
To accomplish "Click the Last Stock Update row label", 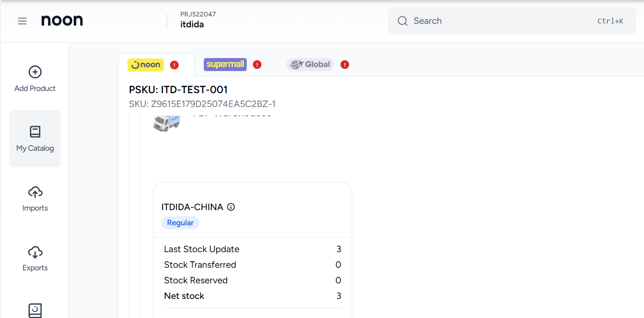I will (x=202, y=249).
